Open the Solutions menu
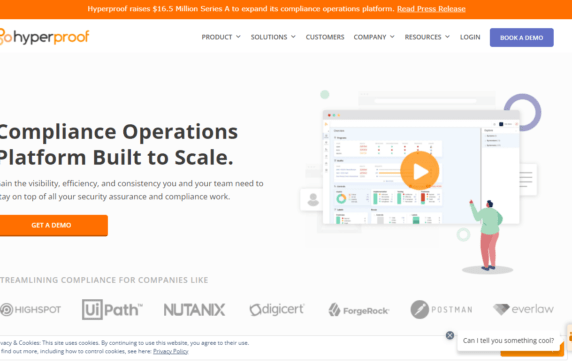Screen dimensions: 572x364 point(269,37)
